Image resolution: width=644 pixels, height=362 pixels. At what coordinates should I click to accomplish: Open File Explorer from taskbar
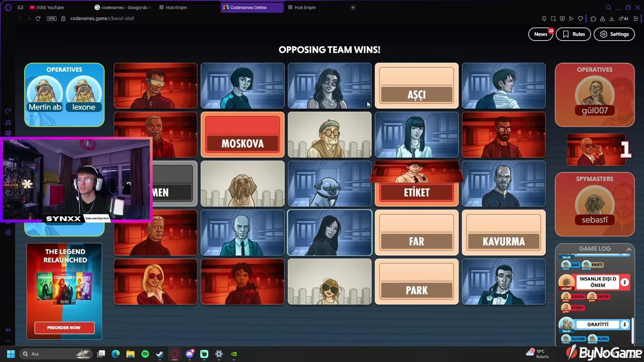(x=130, y=354)
